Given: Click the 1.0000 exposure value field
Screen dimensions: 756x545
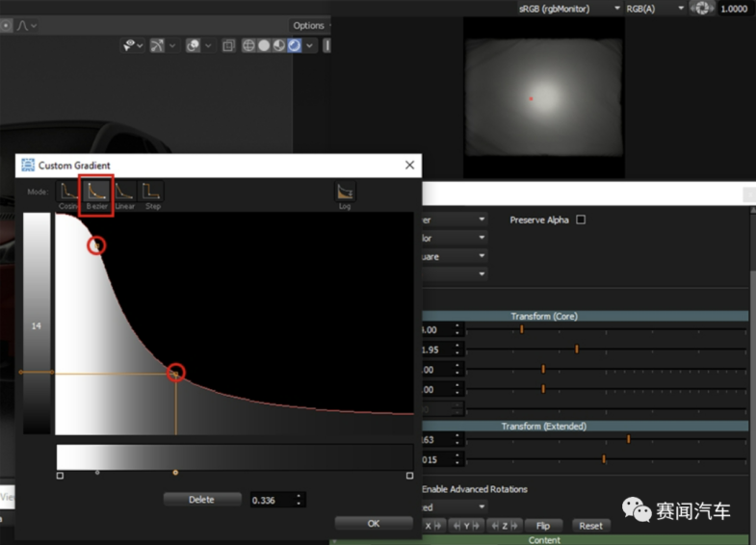Looking at the screenshot, I should [x=734, y=9].
